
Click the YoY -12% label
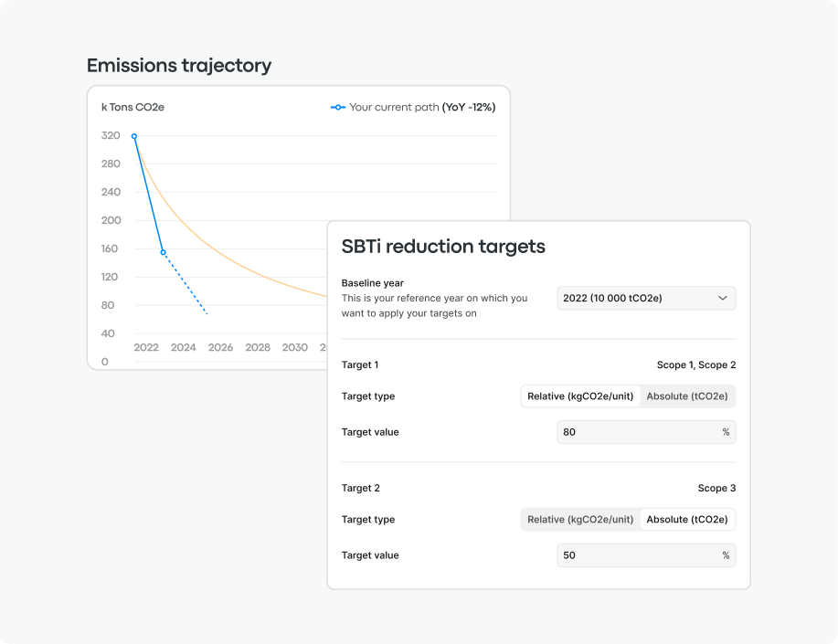[469, 108]
